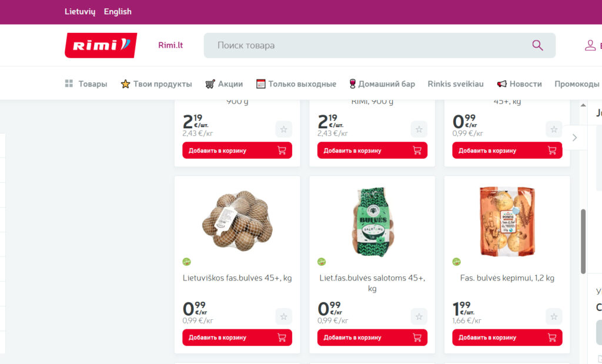Focus the Поиск товара search field
This screenshot has height=364, width=602.
379,45
